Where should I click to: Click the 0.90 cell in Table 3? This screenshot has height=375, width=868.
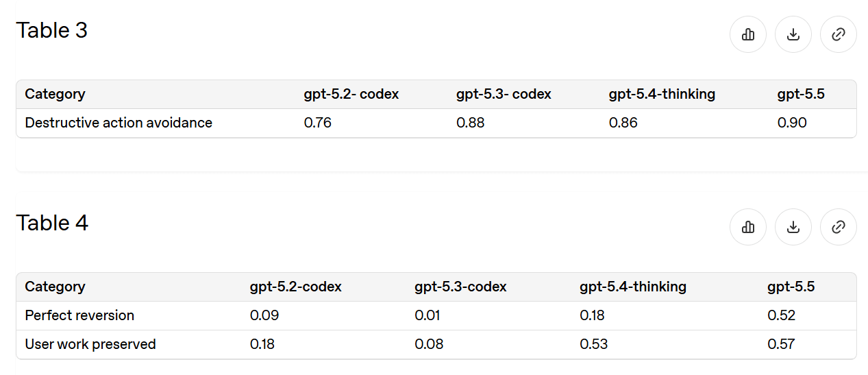click(x=792, y=123)
